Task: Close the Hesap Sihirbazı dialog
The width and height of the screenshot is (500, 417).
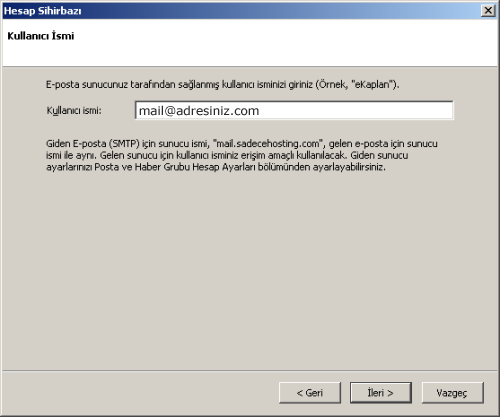Action: pyautogui.click(x=488, y=10)
